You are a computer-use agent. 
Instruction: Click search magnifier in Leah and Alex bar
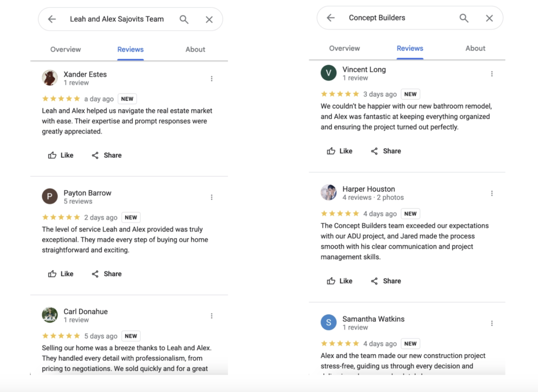click(x=184, y=19)
